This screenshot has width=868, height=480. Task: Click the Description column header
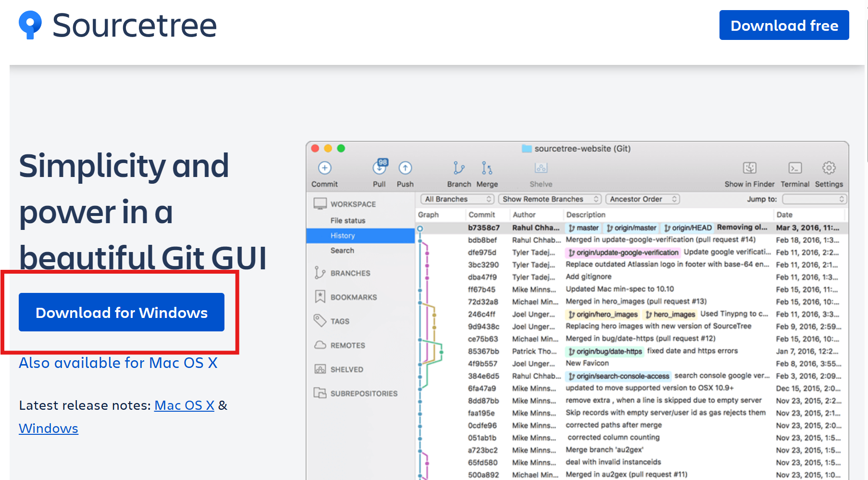click(x=585, y=215)
